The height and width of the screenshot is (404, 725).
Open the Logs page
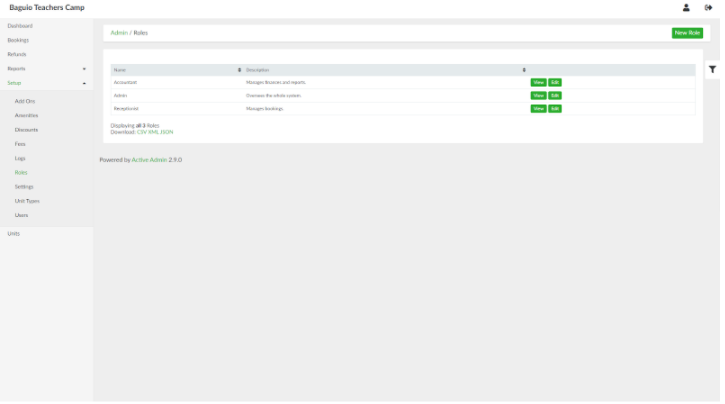pos(20,158)
